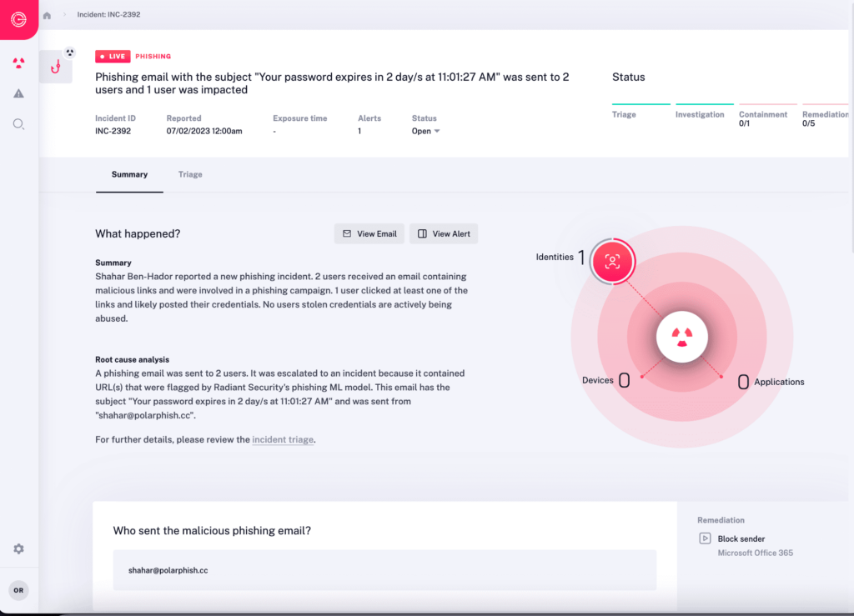
Task: Click the Investigation status stage
Action: [700, 114]
